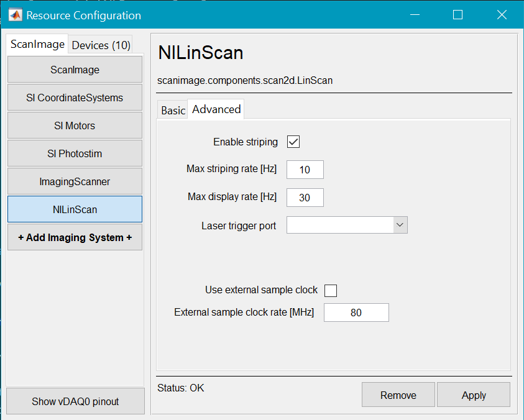Switch to the Basic tab
Screen dimensions: 524x420
pos(173,110)
